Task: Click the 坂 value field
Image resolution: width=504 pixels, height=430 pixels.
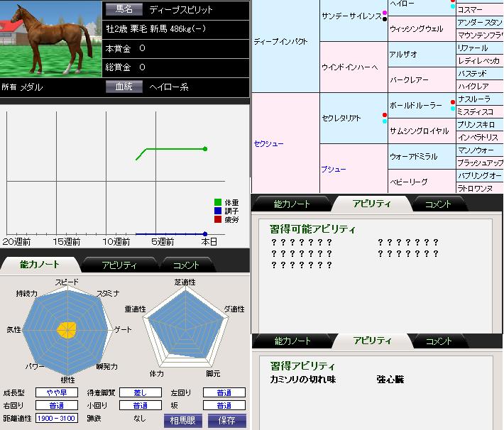Action: (224, 405)
